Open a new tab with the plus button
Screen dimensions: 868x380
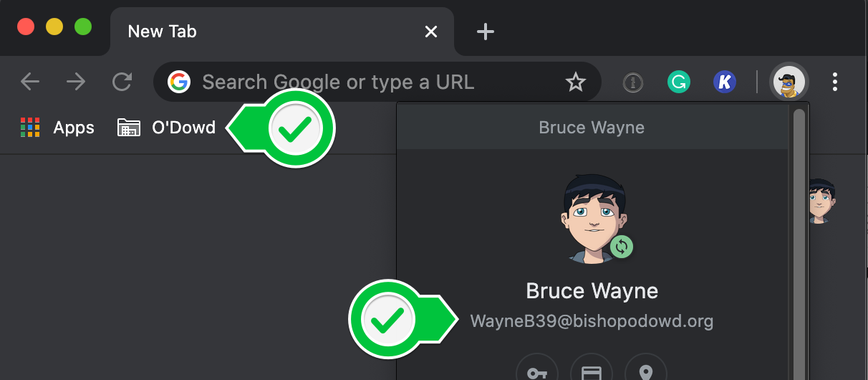click(x=486, y=32)
